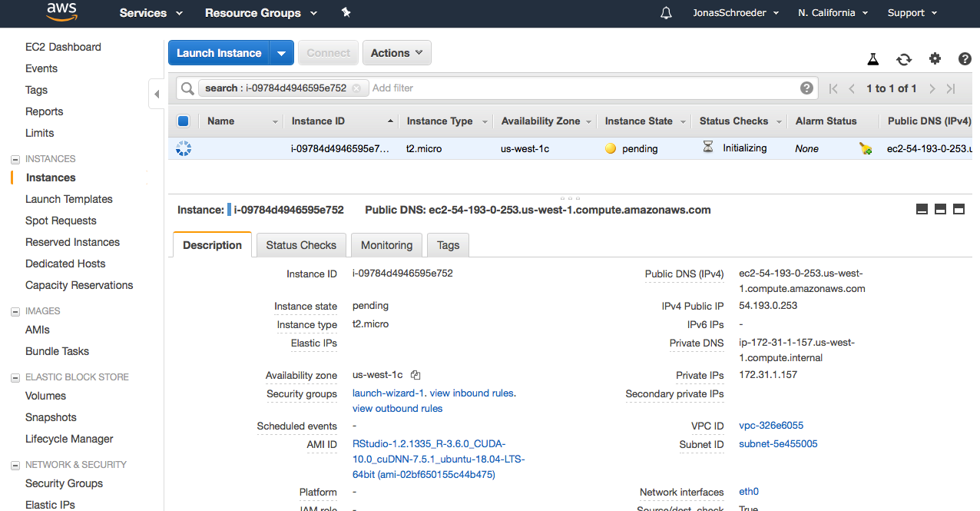980x511 pixels.
Task: Open the experiments flask icon
Action: point(872,59)
